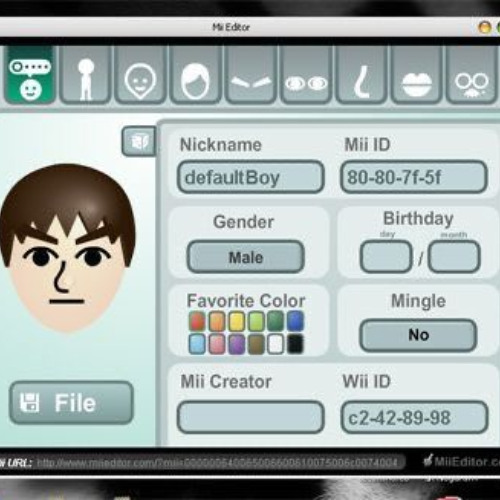Image resolution: width=500 pixels, height=500 pixels.
Task: Click the orange window control button
Action: point(485,27)
